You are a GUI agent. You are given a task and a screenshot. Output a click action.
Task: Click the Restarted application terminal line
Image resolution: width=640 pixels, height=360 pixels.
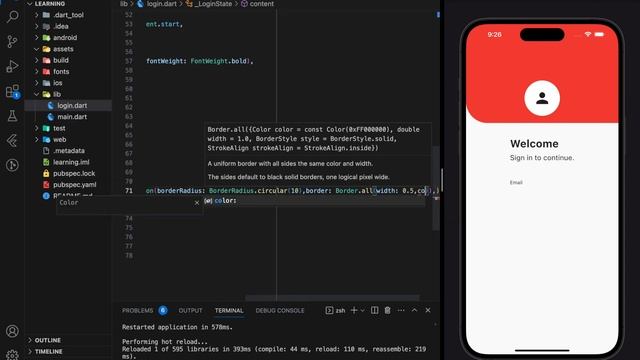pos(177,327)
